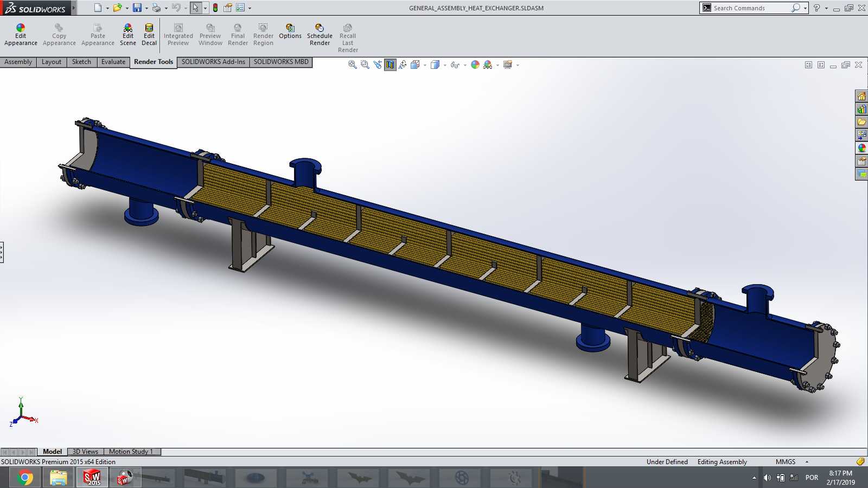868x488 pixels.
Task: Expand the Open file dropdown arrow
Action: pos(126,8)
